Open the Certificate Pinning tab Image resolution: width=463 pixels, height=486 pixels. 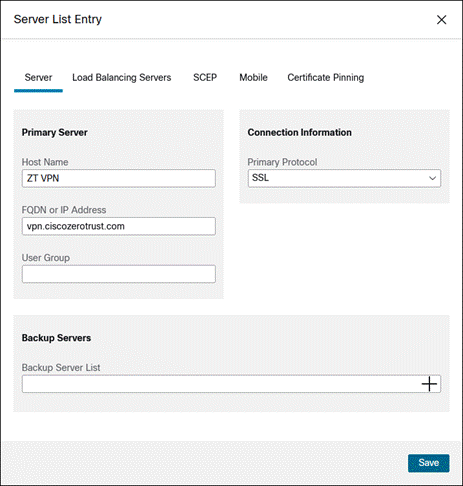tap(326, 78)
